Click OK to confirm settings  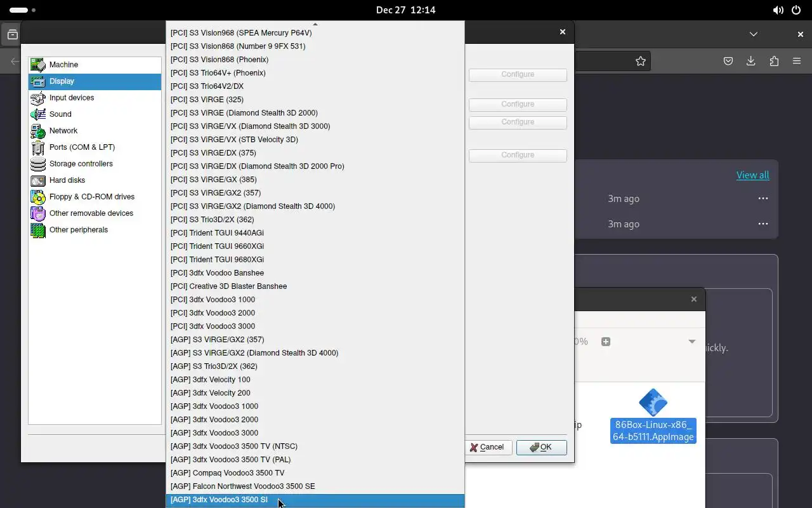[541, 447]
